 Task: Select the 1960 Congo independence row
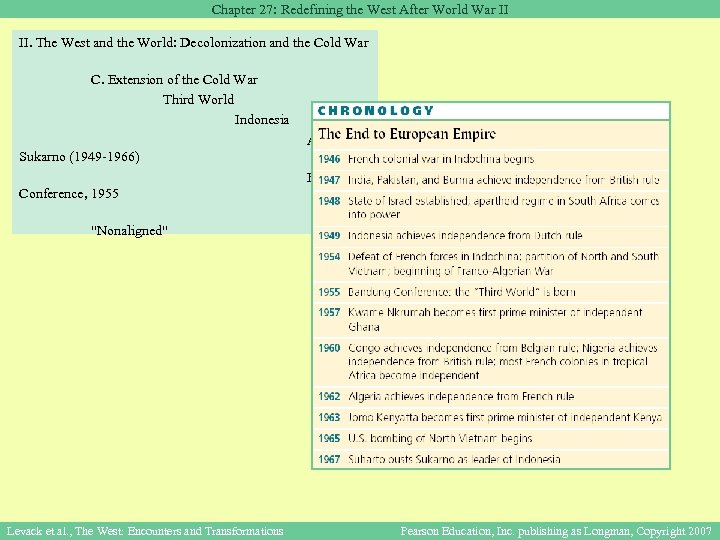(x=490, y=361)
